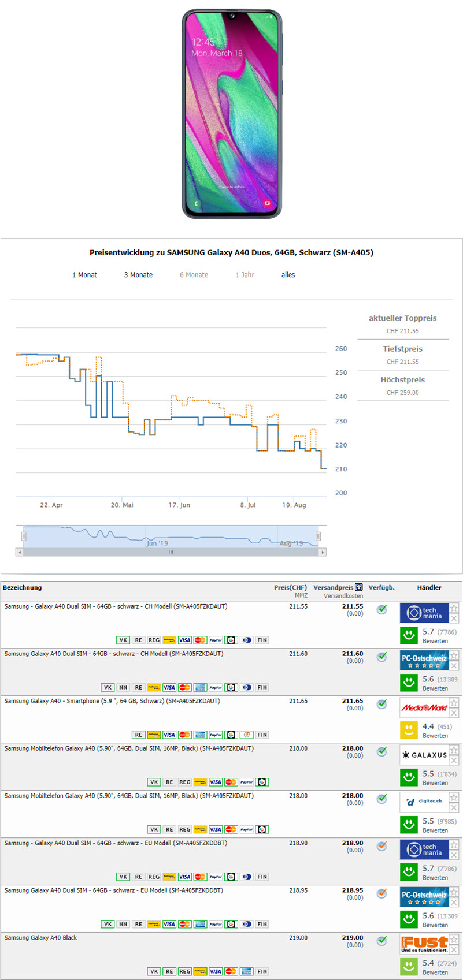Open the MediaMarkt Galaxy A40 Smartphone offer title
This screenshot has width=463, height=980.
[112, 701]
